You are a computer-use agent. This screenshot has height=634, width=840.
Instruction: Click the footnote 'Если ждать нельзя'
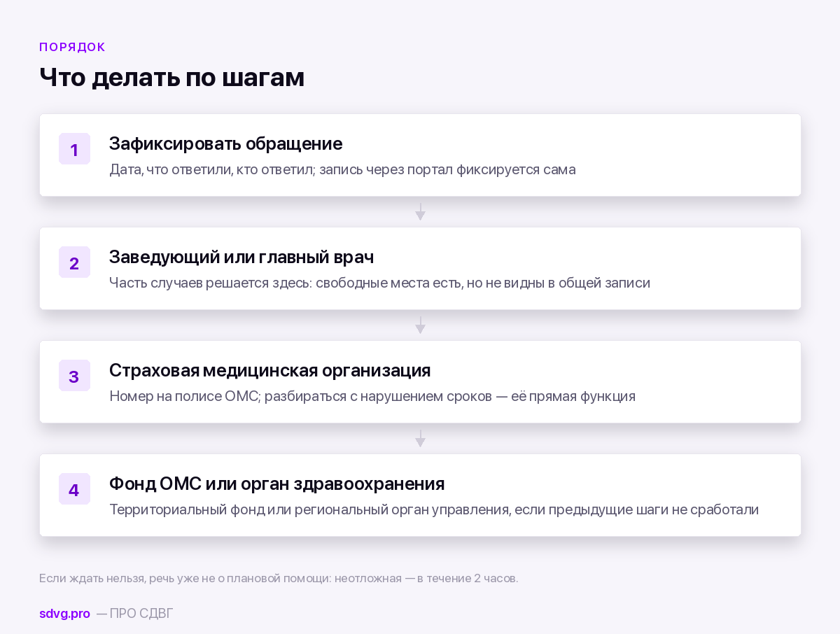[x=279, y=579]
